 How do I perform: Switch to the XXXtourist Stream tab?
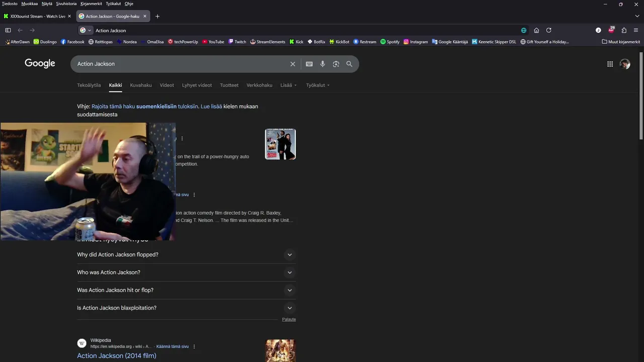pyautogui.click(x=38, y=16)
